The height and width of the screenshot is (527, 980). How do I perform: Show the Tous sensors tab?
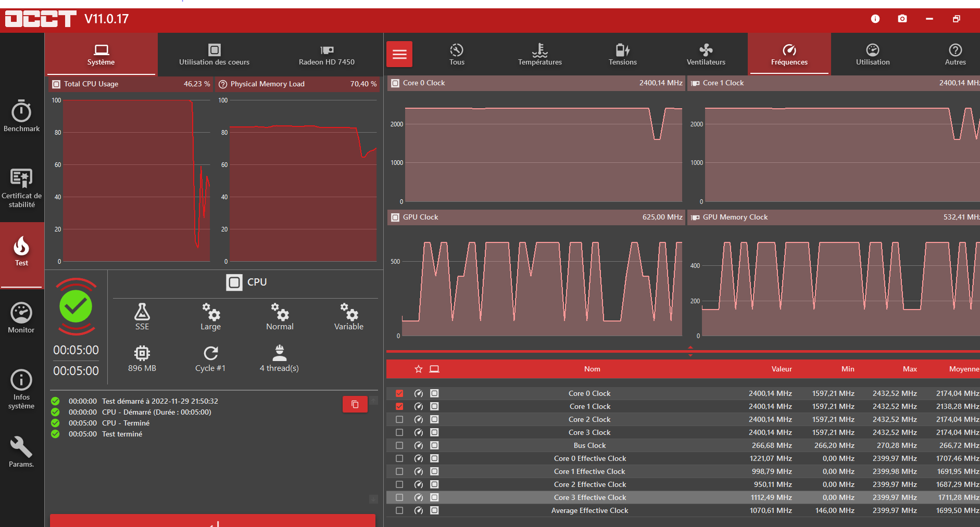pos(457,54)
